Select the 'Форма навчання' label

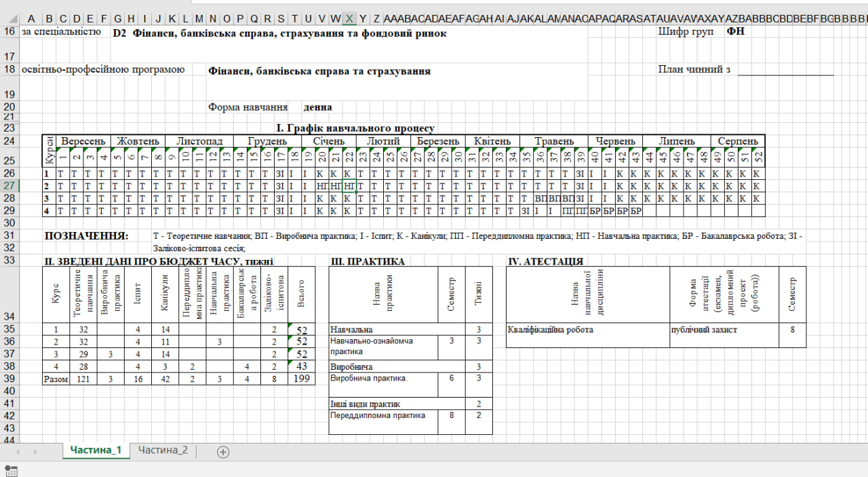click(x=248, y=107)
